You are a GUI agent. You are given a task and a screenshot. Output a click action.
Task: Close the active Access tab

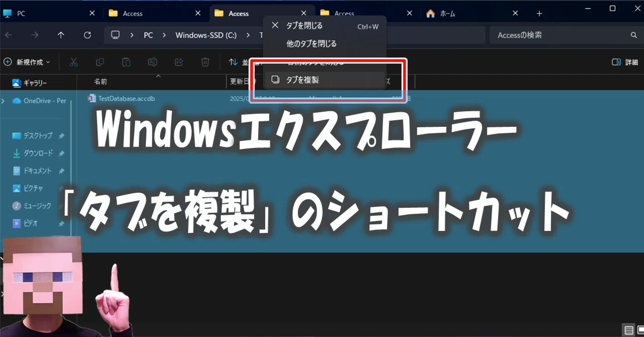[303, 14]
